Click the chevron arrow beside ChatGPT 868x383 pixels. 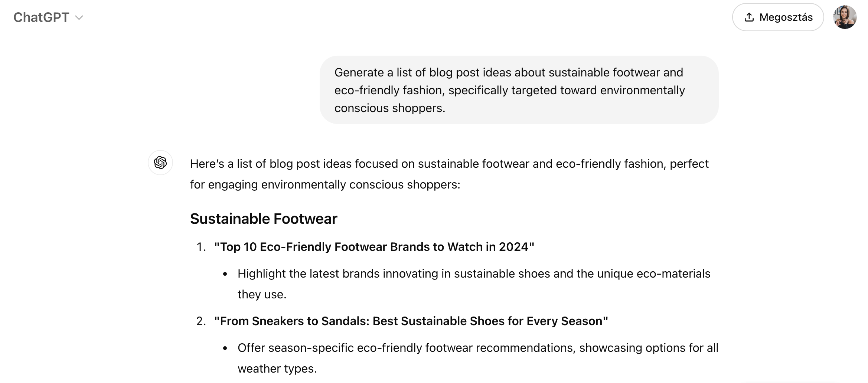point(79,18)
